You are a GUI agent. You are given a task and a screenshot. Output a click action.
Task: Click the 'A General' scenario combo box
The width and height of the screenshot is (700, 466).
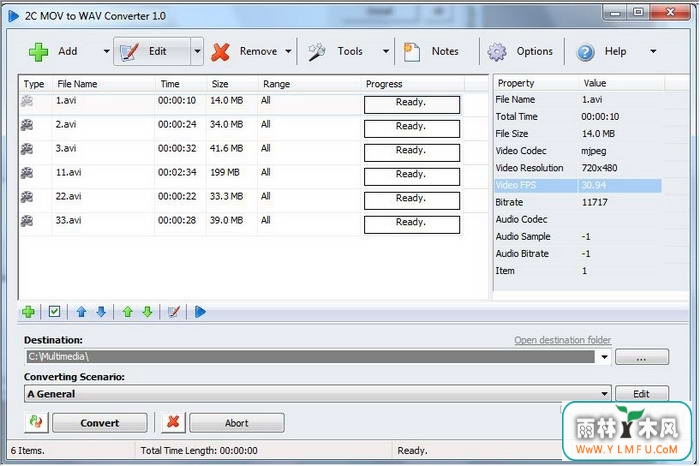coord(317,394)
